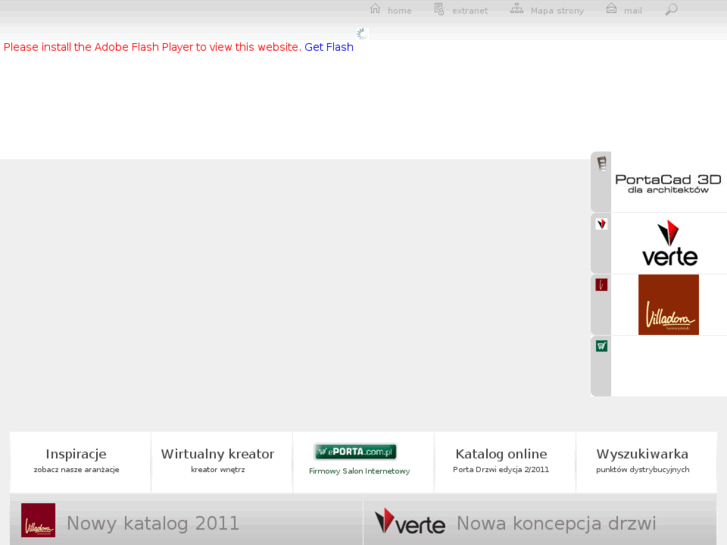Open the extranet link

(x=470, y=11)
